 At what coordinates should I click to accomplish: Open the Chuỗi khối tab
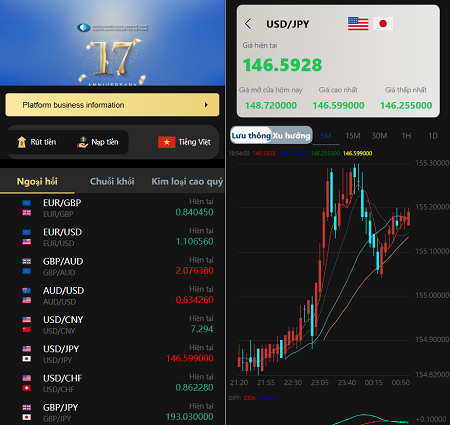pyautogui.click(x=112, y=181)
